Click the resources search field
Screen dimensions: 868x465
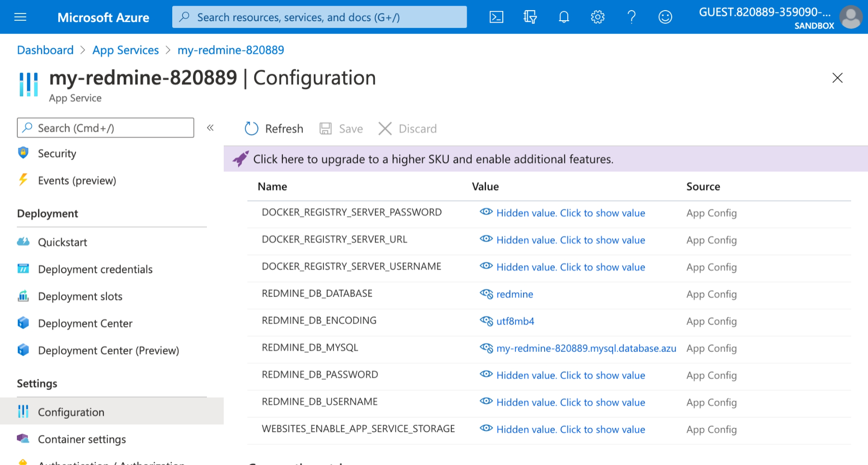pyautogui.click(x=319, y=16)
